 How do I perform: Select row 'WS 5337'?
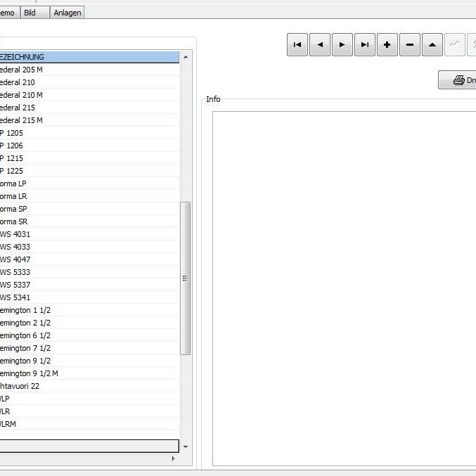89,285
